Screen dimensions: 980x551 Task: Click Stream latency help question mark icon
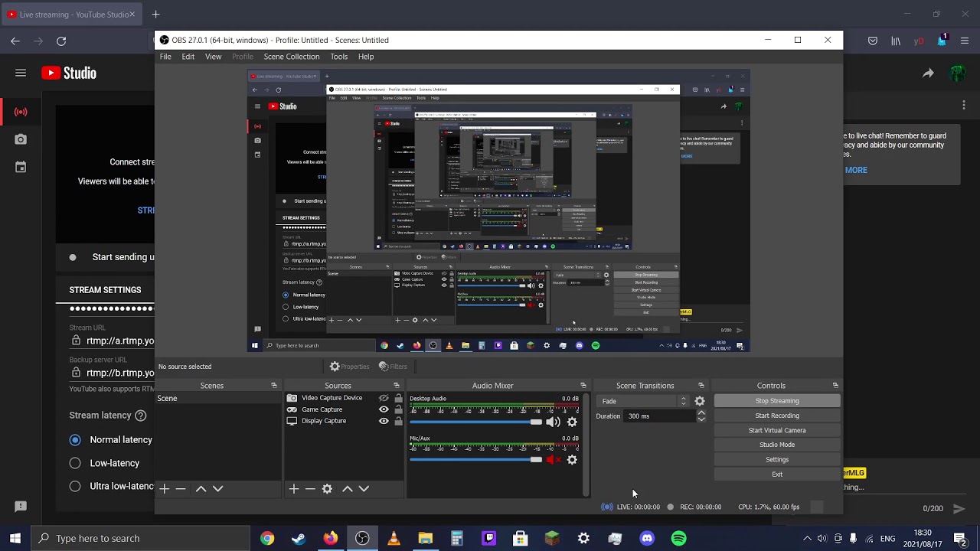click(x=140, y=416)
